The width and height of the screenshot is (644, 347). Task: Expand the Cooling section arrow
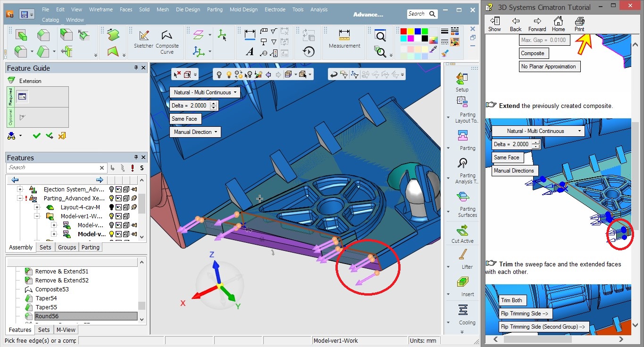[448, 323]
